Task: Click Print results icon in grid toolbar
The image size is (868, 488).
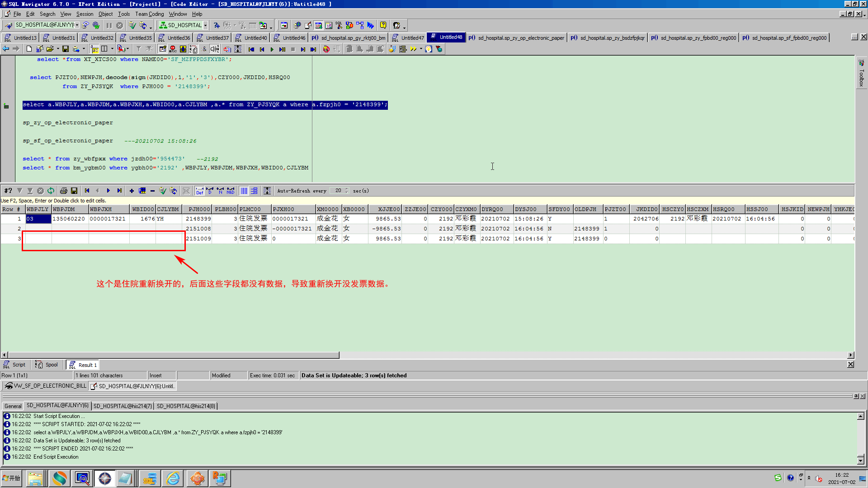Action: point(64,191)
